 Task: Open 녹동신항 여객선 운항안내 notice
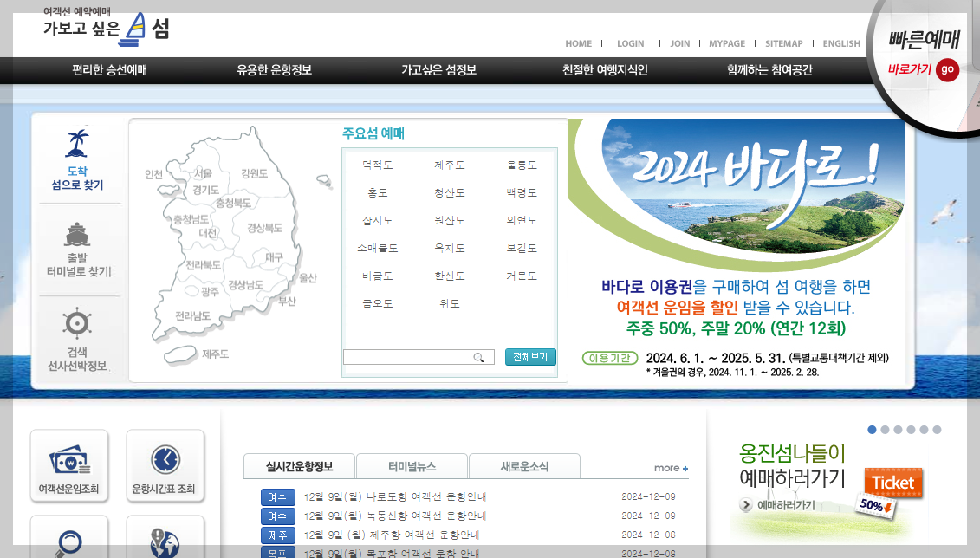[395, 516]
